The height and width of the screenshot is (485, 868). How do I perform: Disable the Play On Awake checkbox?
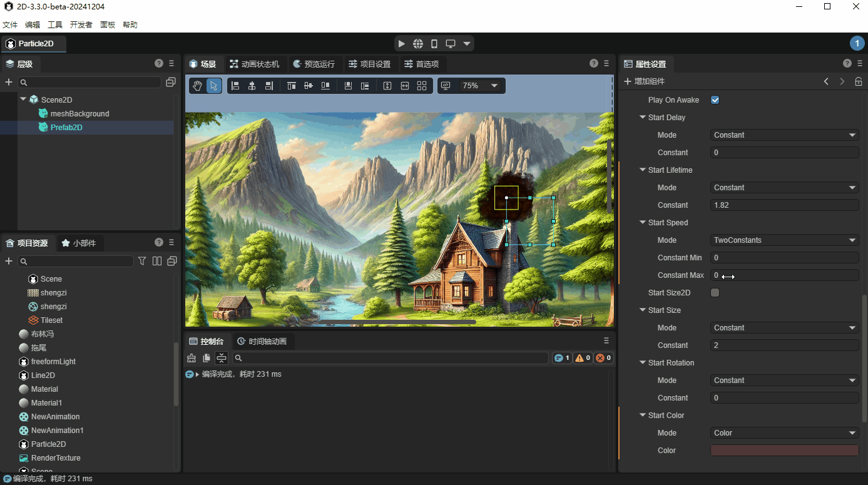tap(715, 100)
